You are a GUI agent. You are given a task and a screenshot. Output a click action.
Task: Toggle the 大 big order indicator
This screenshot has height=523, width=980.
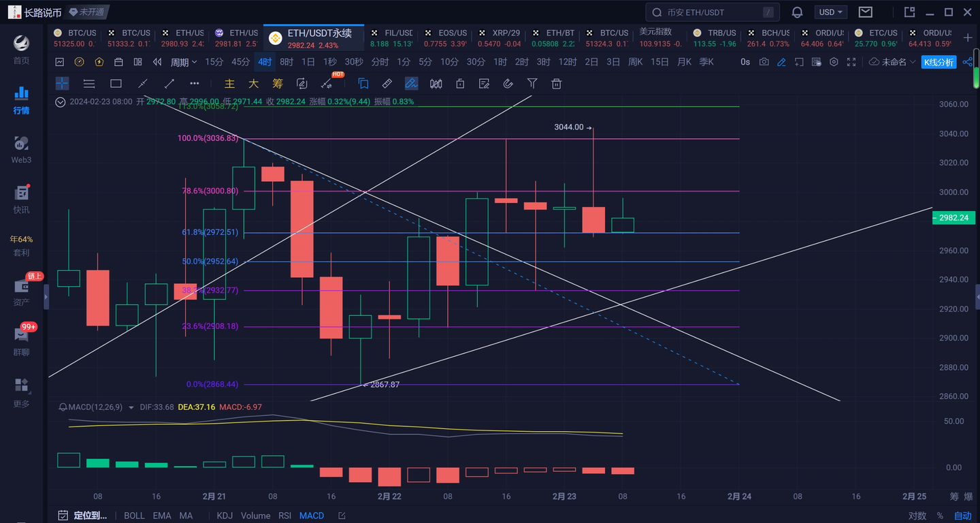(253, 84)
